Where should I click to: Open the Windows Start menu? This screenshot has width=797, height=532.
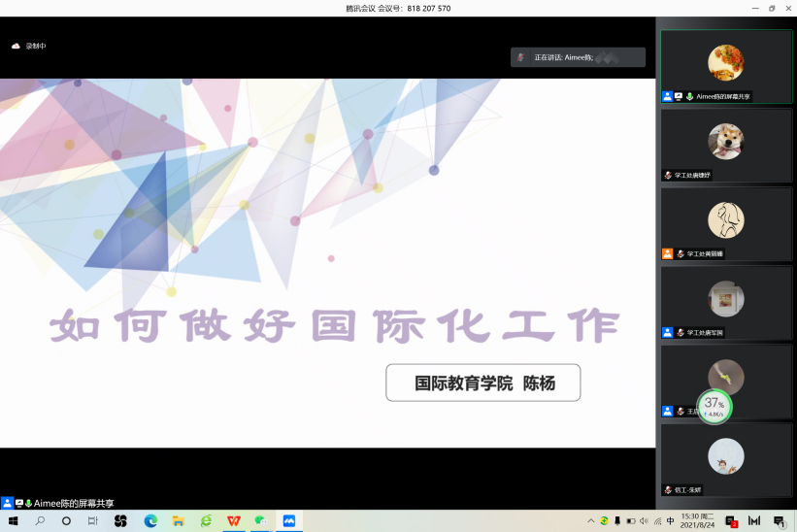(x=13, y=521)
